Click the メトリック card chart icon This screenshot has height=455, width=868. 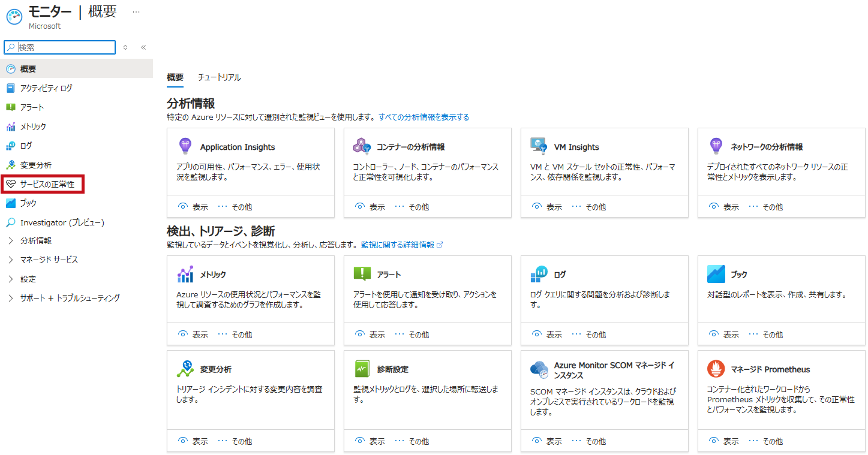tap(185, 274)
